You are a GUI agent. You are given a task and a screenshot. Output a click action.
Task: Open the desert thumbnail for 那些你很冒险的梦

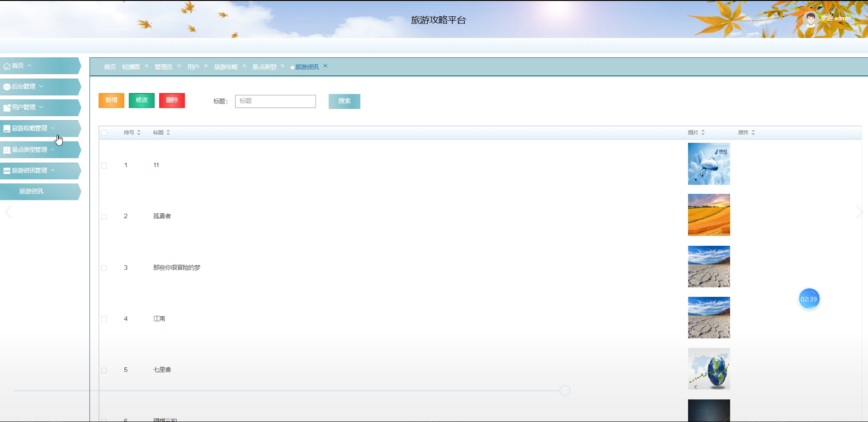coord(709,267)
